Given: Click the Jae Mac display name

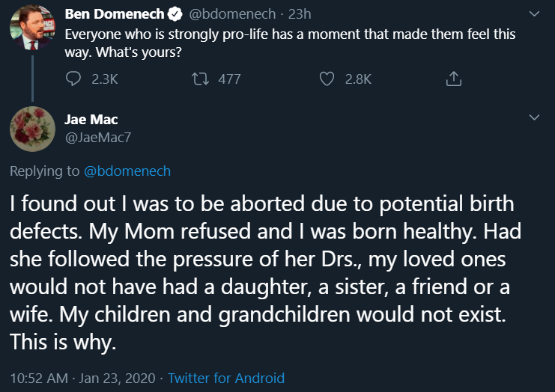Looking at the screenshot, I should coord(91,119).
